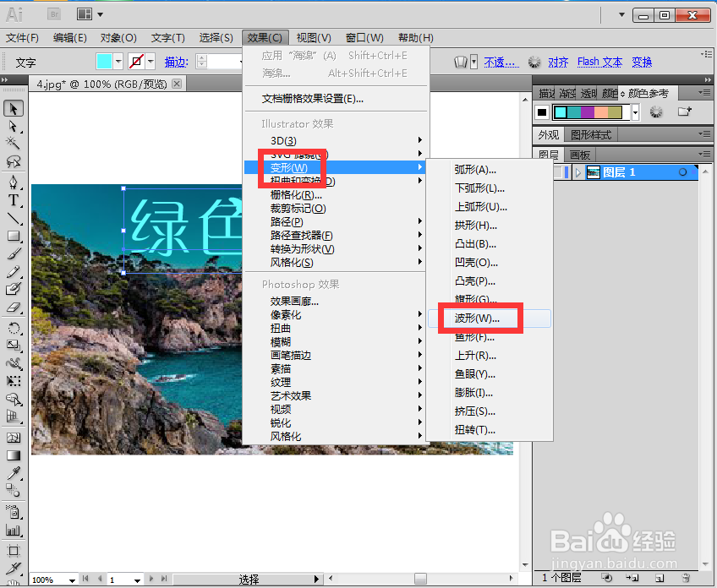Click the 图层 1 layer thumbnail
The width and height of the screenshot is (717, 588).
(x=594, y=171)
